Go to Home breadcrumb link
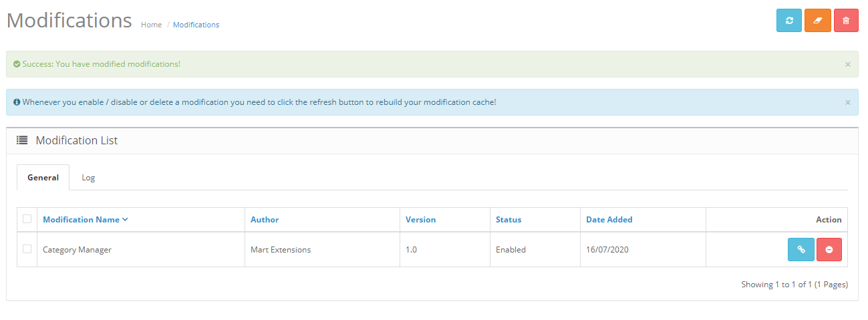Image resolution: width=868 pixels, height=320 pixels. 151,25
